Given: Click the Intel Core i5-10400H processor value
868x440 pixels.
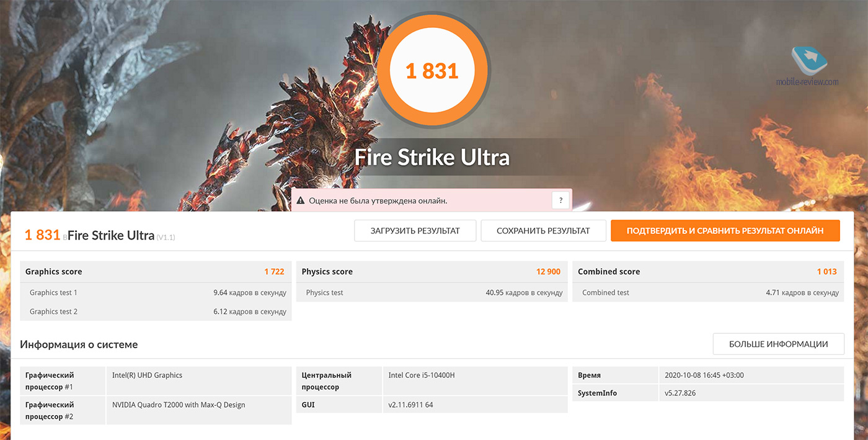Looking at the screenshot, I should [x=422, y=375].
